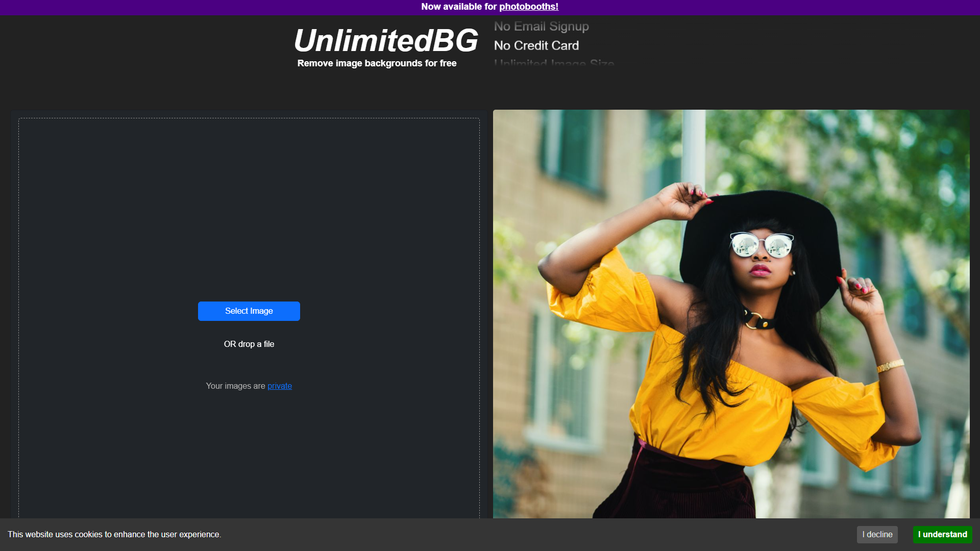Decline cookies with I decline button
This screenshot has width=980, height=551.
877,535
